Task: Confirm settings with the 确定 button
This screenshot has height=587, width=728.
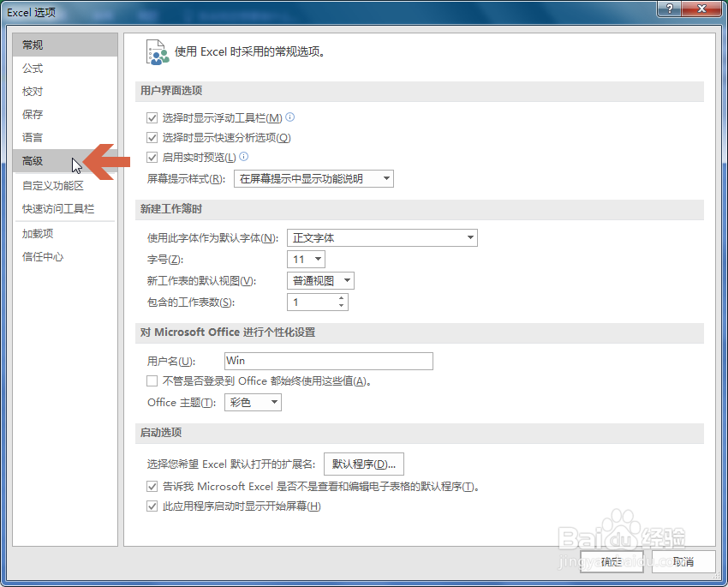Action: 613,563
